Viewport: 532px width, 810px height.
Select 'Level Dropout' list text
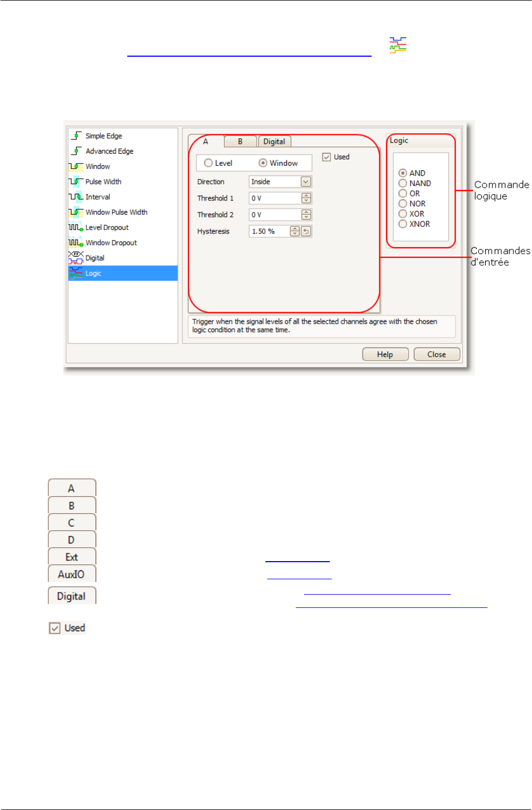click(x=107, y=227)
